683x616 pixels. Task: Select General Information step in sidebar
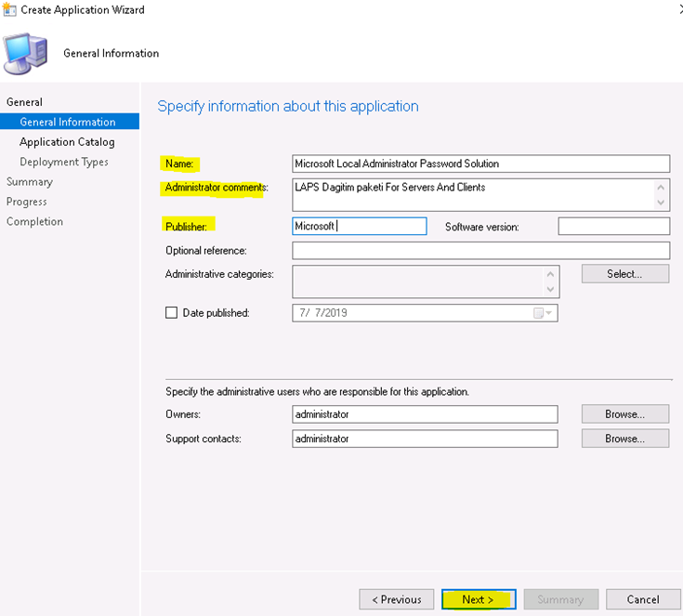(x=70, y=122)
